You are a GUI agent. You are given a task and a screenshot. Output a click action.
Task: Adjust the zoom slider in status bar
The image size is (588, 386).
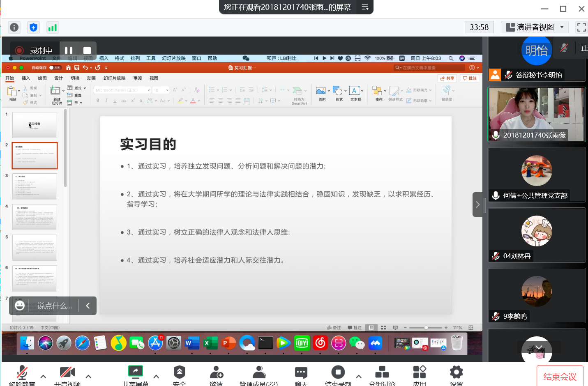click(426, 328)
